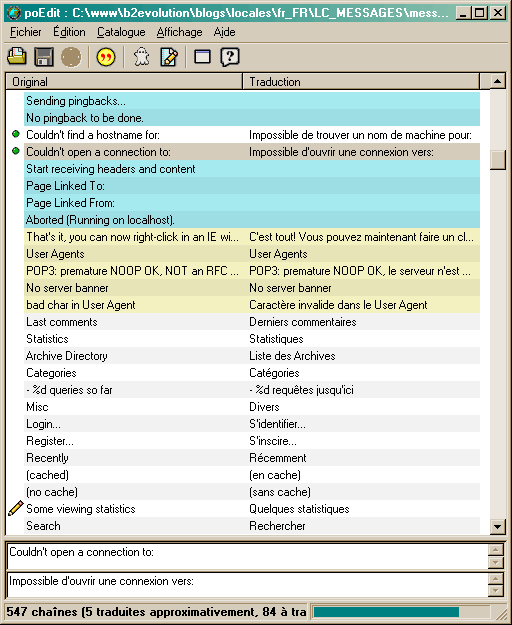Sort by the Original column header
The width and height of the screenshot is (512, 625).
[x=124, y=82]
